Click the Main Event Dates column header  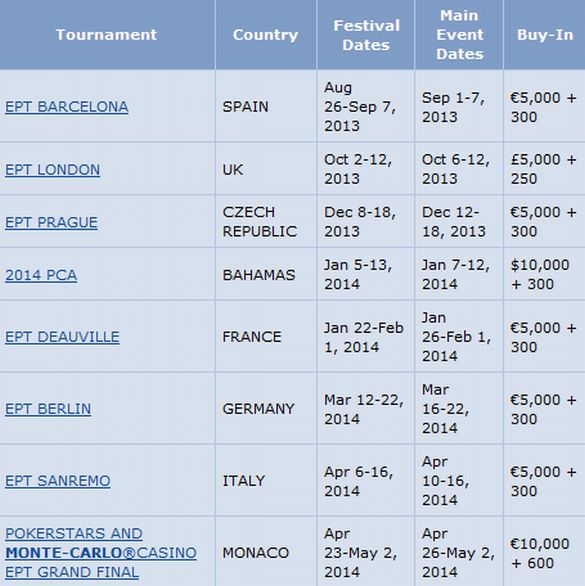459,35
